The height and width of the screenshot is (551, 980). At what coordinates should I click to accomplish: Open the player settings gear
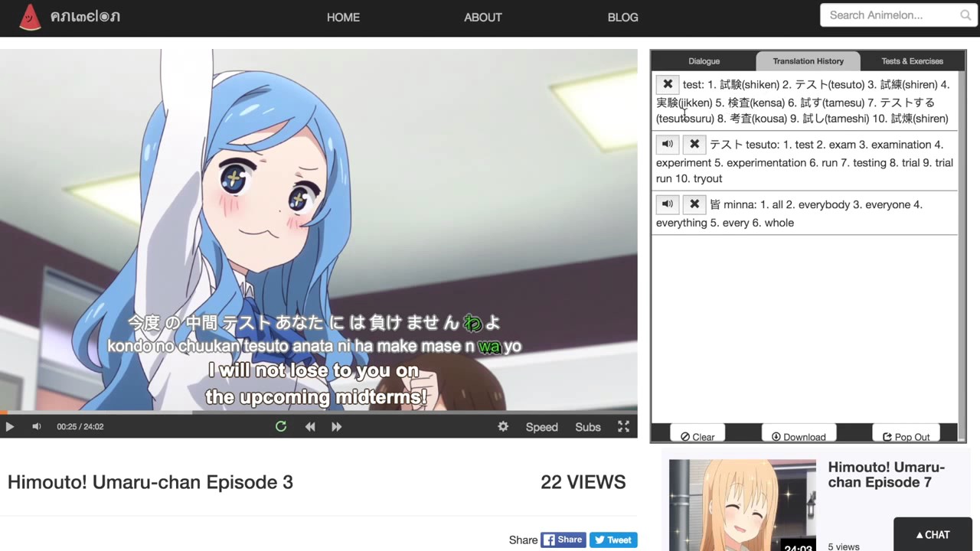pyautogui.click(x=503, y=427)
